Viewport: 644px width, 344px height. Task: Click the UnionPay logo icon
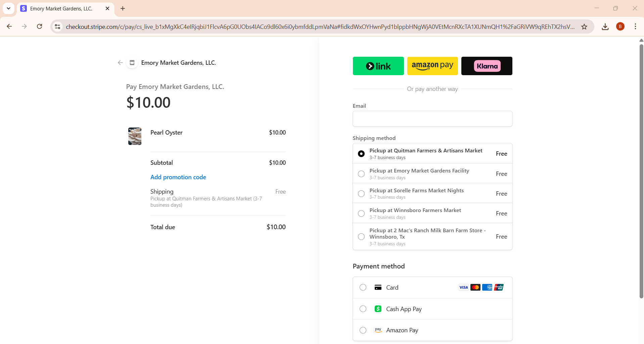click(499, 287)
